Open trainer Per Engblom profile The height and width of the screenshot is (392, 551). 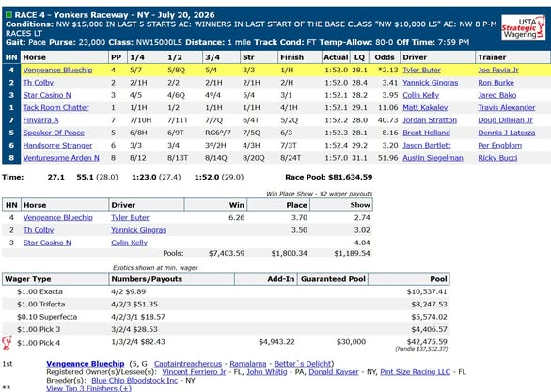[x=499, y=146]
